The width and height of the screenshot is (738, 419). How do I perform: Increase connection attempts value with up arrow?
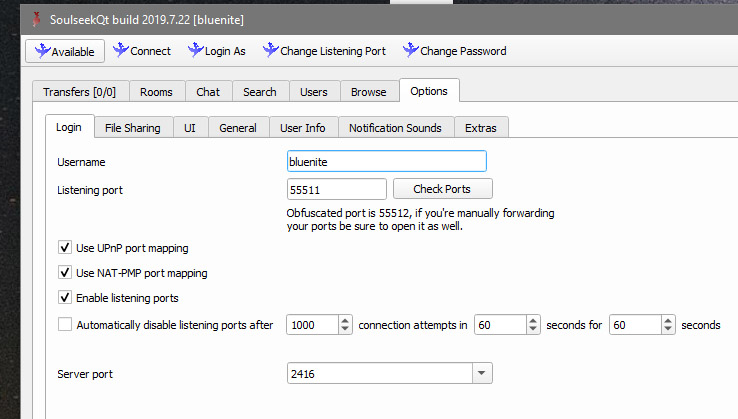[345, 320]
